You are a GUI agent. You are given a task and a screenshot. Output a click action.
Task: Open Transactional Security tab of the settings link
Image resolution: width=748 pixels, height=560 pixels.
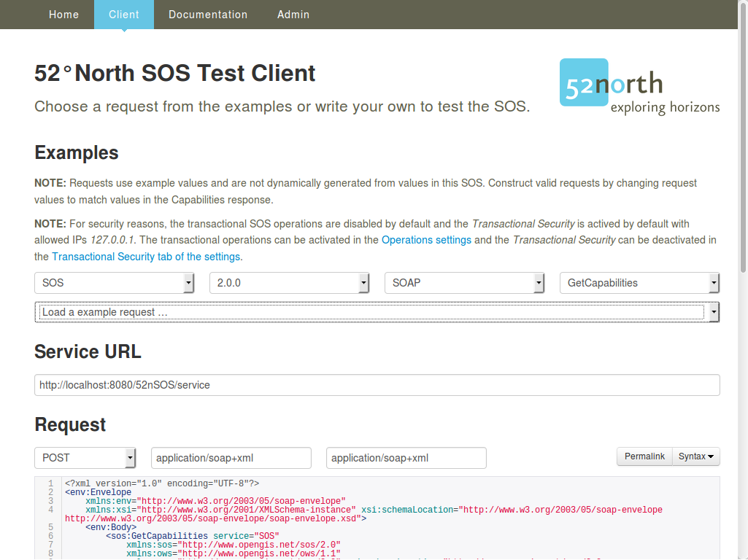click(x=146, y=257)
